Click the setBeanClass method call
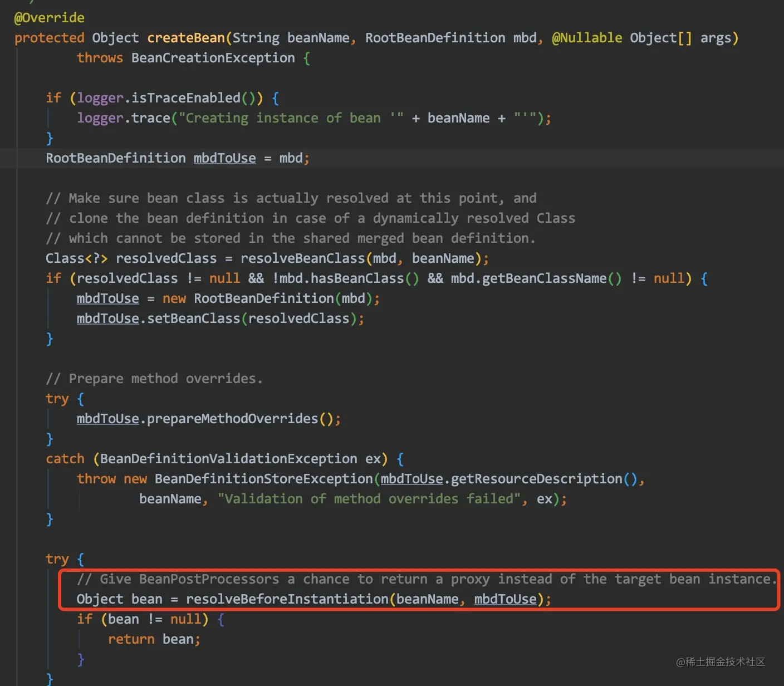The height and width of the screenshot is (686, 784). point(194,318)
